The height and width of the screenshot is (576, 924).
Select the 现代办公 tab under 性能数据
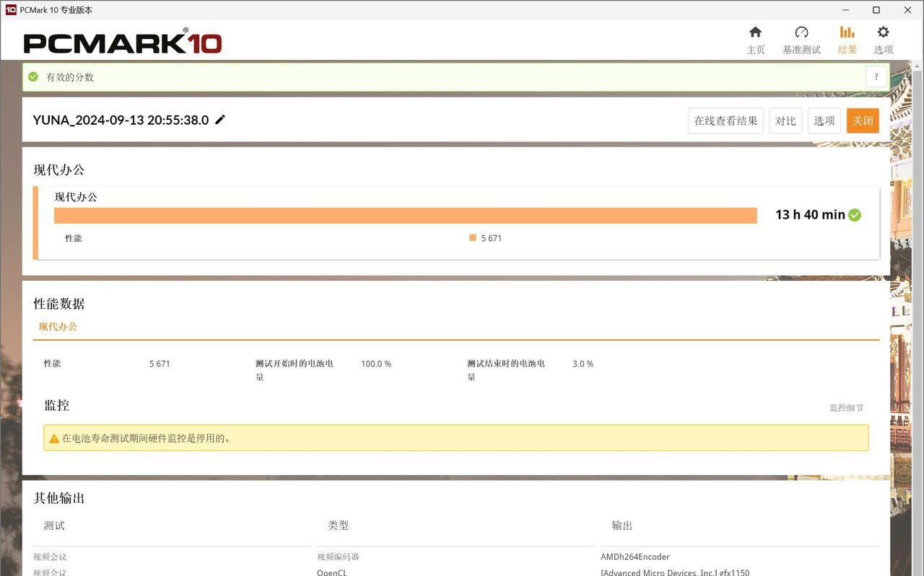point(58,327)
